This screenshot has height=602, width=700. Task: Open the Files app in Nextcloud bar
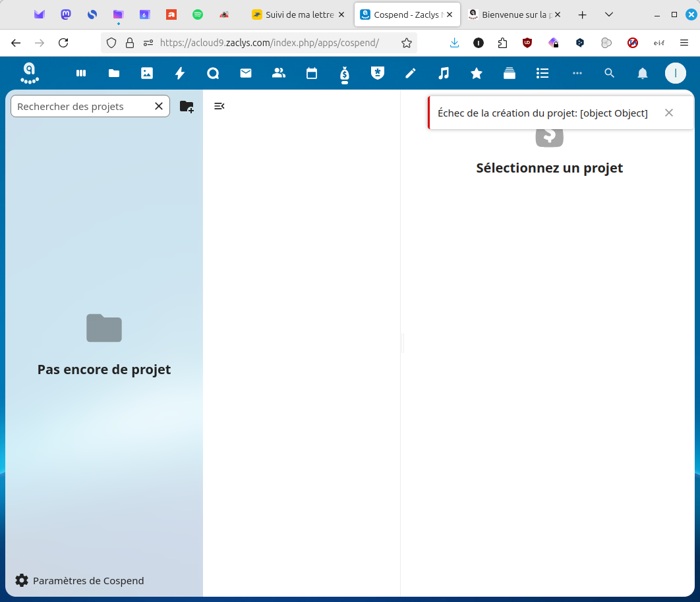click(114, 73)
